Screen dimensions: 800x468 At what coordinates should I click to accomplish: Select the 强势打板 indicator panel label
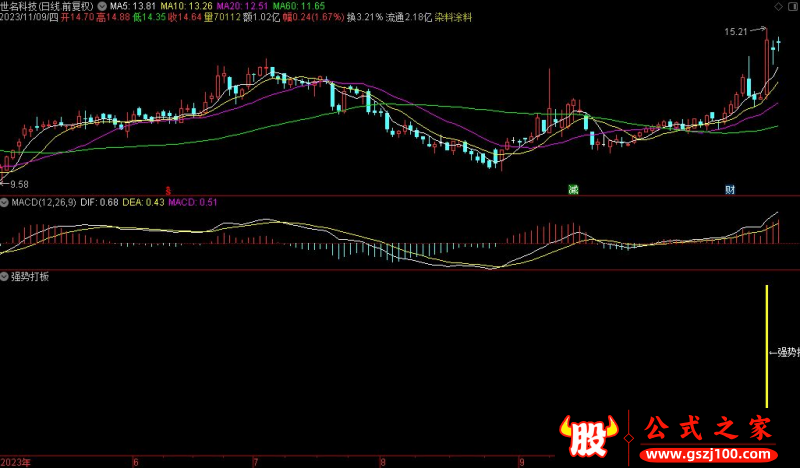point(30,276)
